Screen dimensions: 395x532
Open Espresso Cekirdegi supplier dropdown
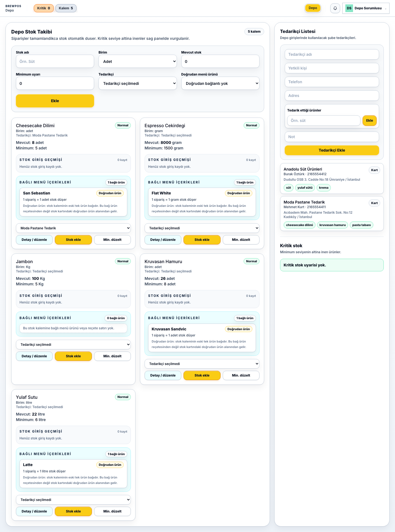click(x=202, y=228)
